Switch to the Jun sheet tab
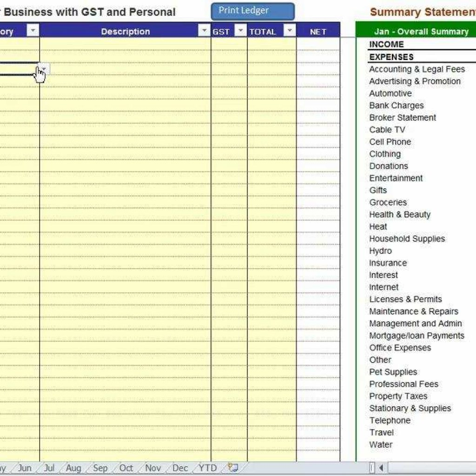 [x=25, y=468]
